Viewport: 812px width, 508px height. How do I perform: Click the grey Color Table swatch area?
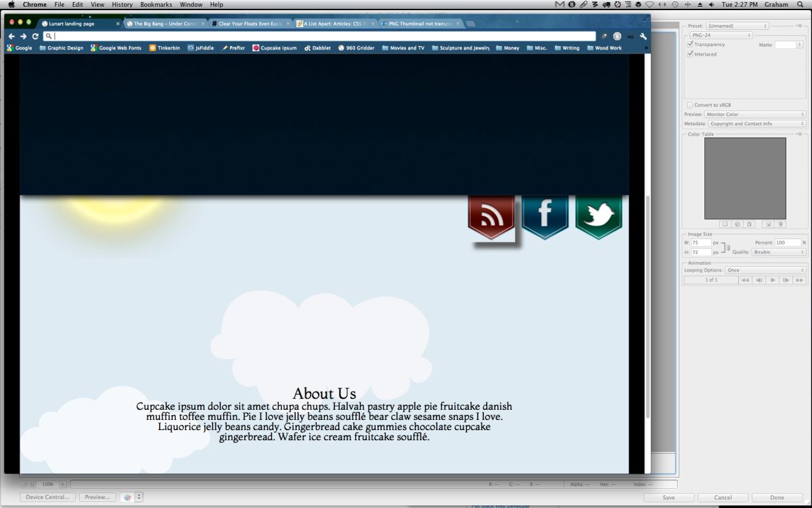pyautogui.click(x=745, y=178)
